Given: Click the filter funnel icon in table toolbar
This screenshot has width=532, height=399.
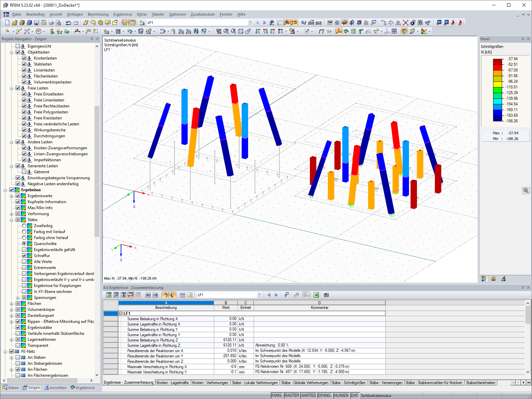Looking at the screenshot, I should [x=286, y=295].
